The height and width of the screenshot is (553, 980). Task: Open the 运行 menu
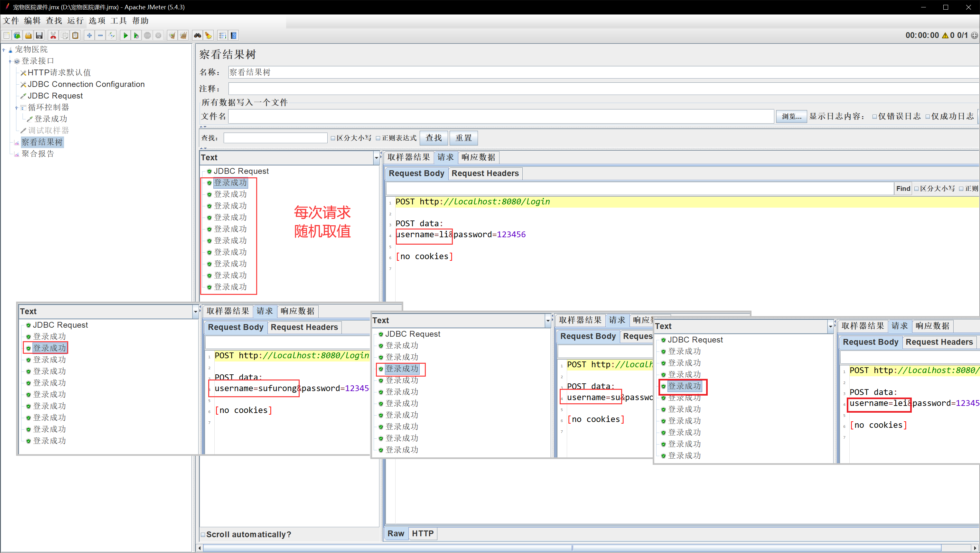click(x=75, y=21)
